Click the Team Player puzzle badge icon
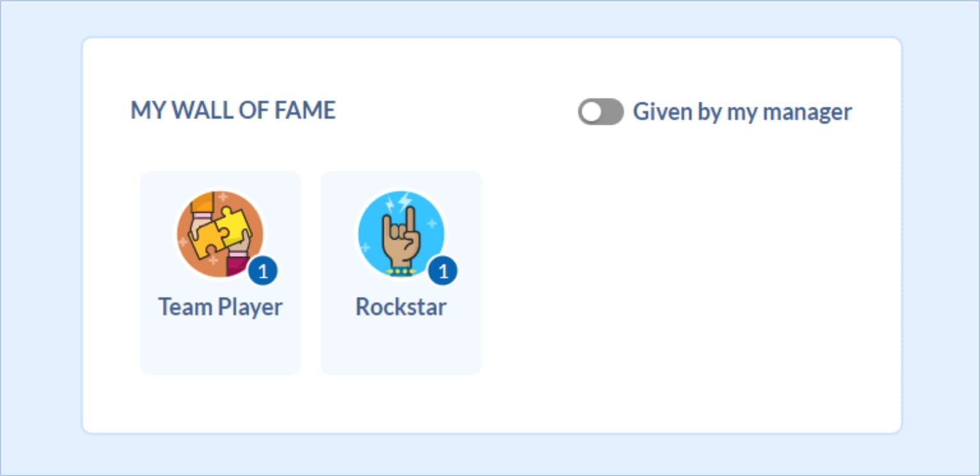This screenshot has height=476, width=980. (219, 234)
